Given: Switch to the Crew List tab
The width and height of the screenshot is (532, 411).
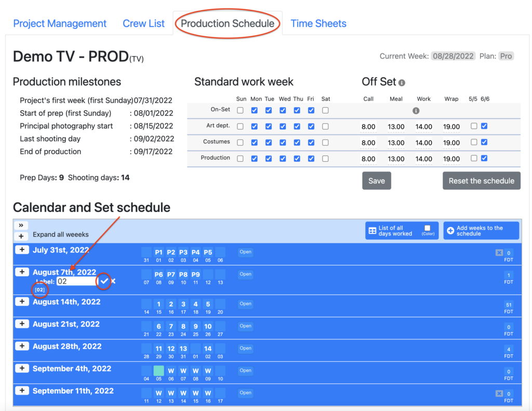Looking at the screenshot, I should pyautogui.click(x=143, y=23).
